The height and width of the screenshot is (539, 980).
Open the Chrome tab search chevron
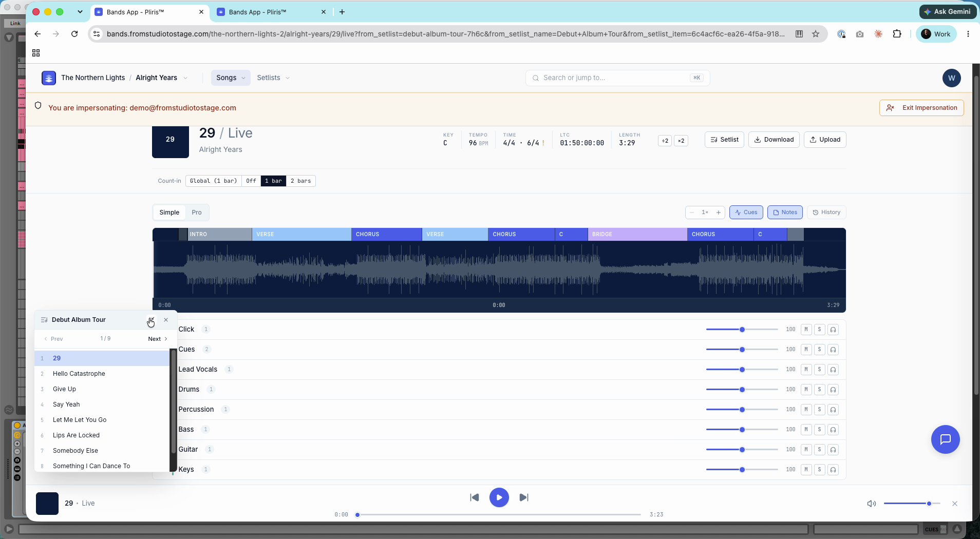click(80, 12)
